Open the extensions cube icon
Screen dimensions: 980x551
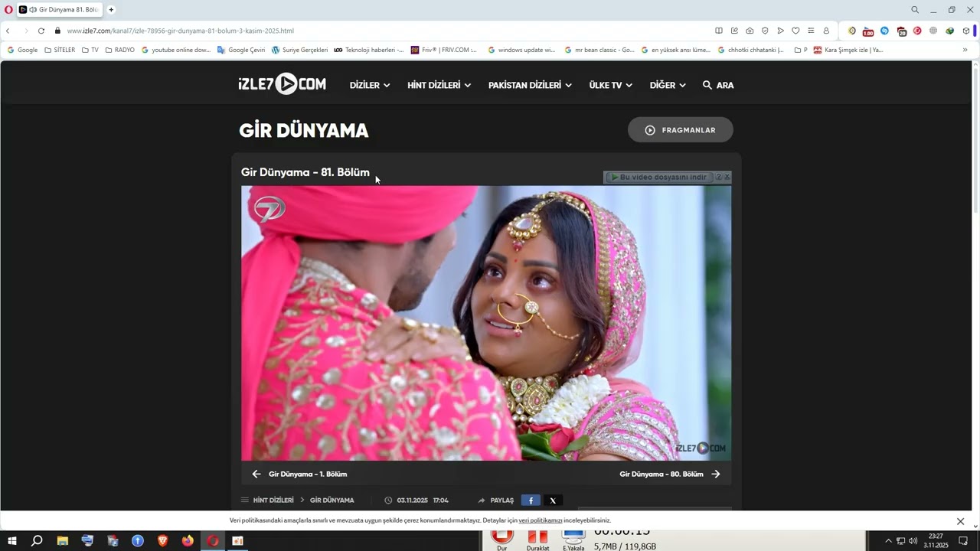click(x=966, y=31)
